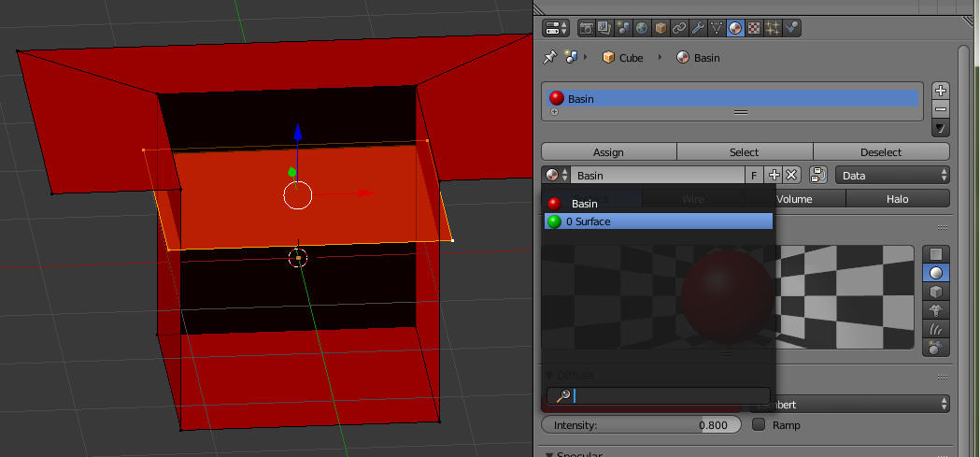Switch to the Halo material type
Image resolution: width=980 pixels, height=457 pixels.
pyautogui.click(x=897, y=199)
